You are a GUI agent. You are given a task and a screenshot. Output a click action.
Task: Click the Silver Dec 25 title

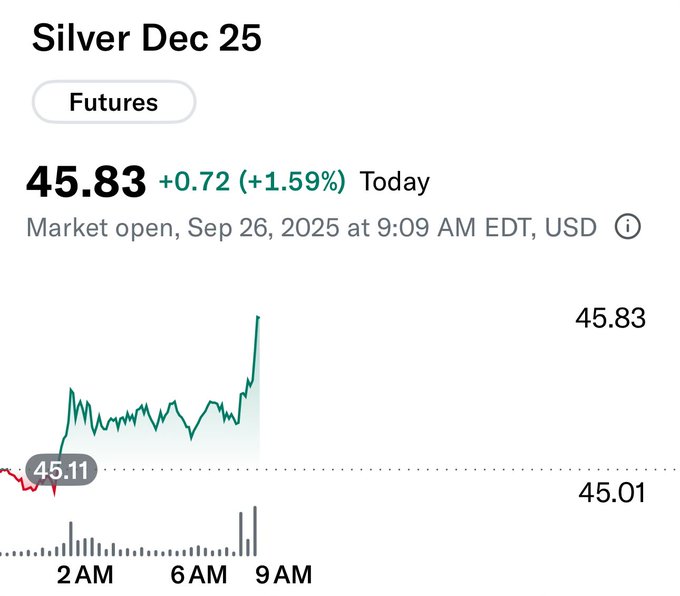click(x=147, y=38)
